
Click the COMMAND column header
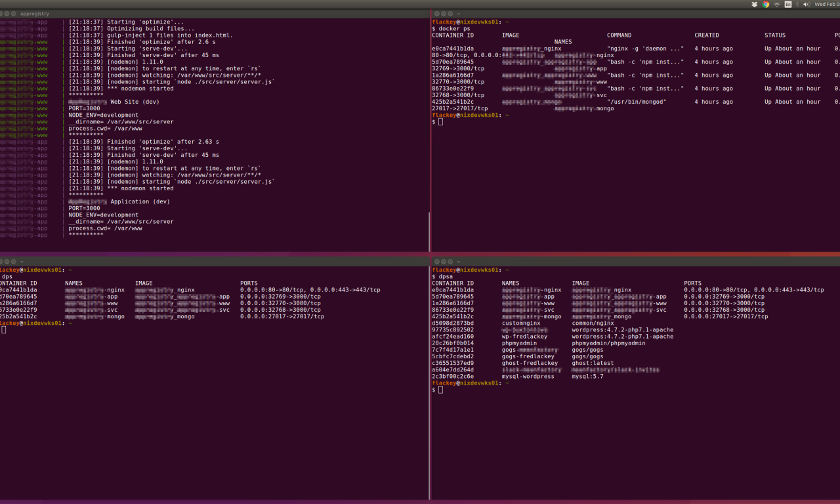pyautogui.click(x=619, y=35)
